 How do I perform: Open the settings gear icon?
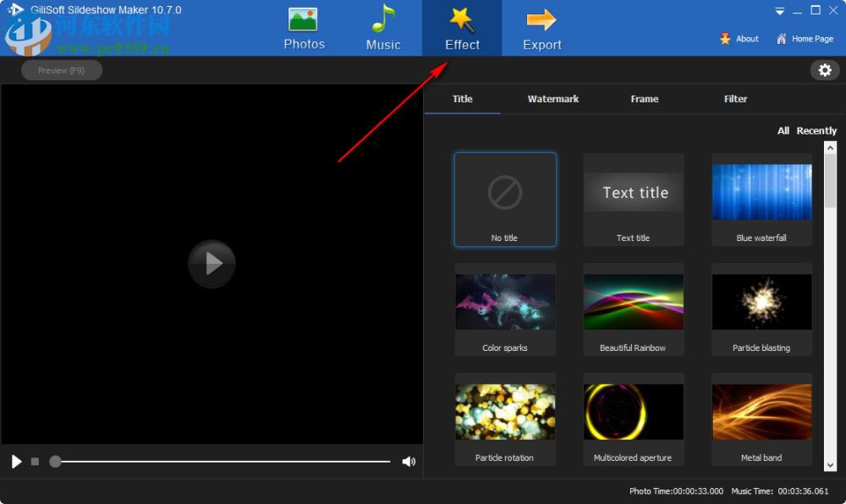click(x=825, y=70)
